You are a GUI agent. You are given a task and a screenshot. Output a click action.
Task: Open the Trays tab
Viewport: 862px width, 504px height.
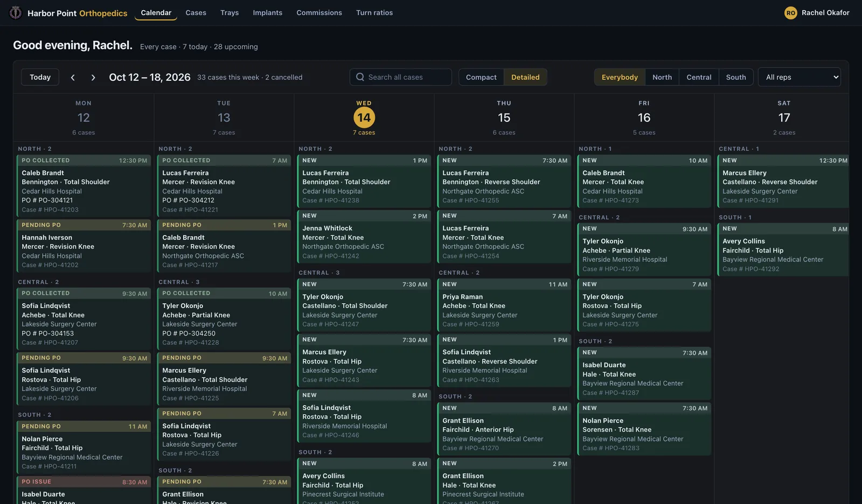(x=230, y=12)
